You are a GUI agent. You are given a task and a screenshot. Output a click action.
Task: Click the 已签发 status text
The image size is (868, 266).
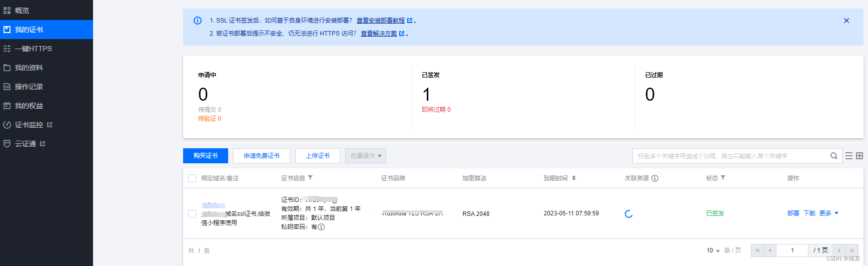tap(715, 213)
